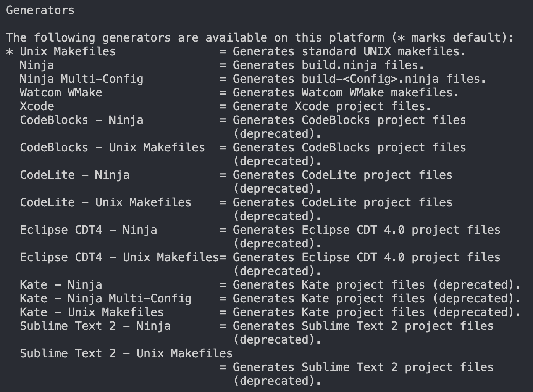Click the 'Kate - Ninja' generator entry
The height and width of the screenshot is (392, 533).
coord(61,285)
